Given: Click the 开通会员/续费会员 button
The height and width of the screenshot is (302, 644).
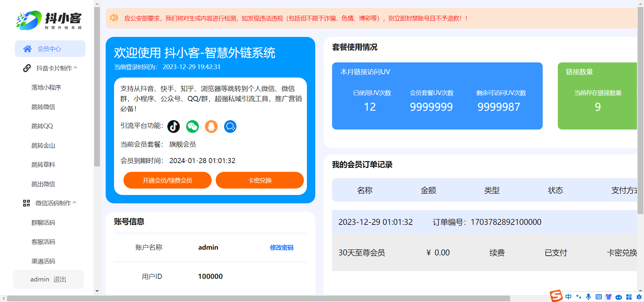Looking at the screenshot, I should pos(167,180).
